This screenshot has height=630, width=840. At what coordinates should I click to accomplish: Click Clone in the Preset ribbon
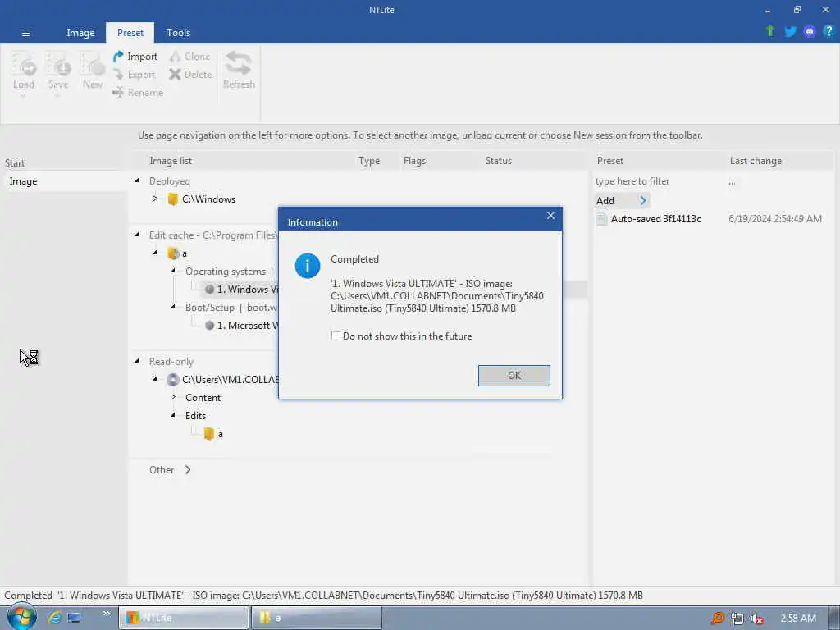pos(190,57)
